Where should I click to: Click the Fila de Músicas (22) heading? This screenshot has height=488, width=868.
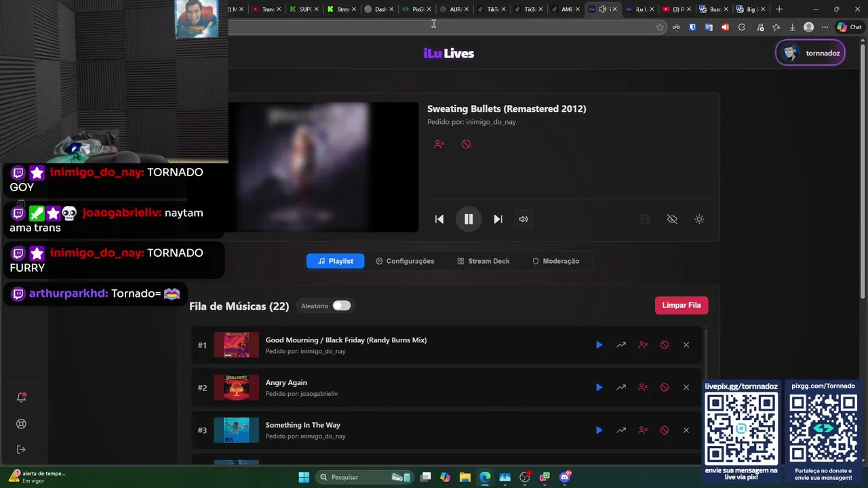239,306
